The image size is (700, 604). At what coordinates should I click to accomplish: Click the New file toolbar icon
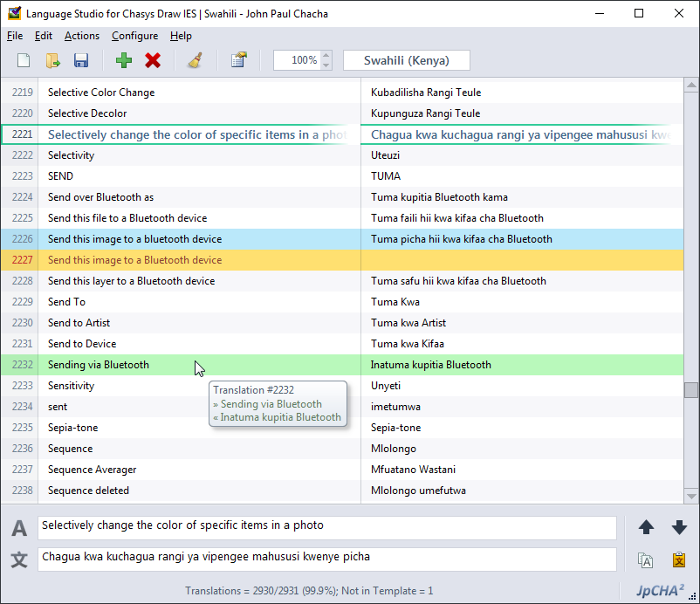[24, 60]
